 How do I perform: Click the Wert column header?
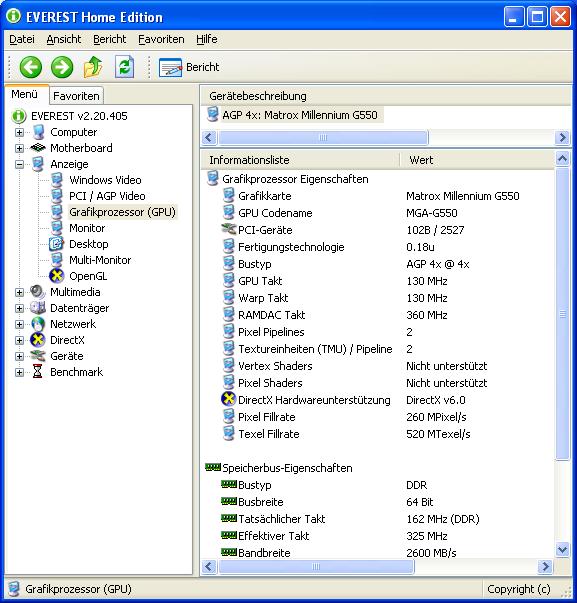(477, 160)
